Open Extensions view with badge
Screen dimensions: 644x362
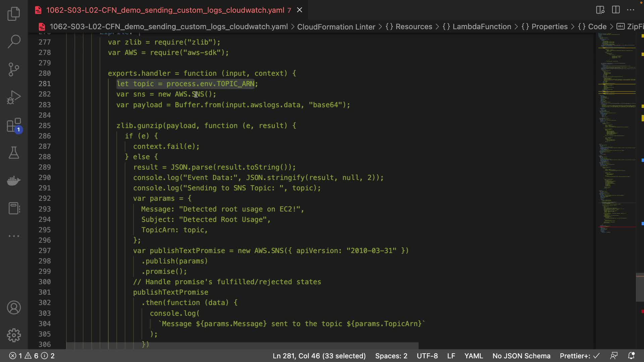14,126
